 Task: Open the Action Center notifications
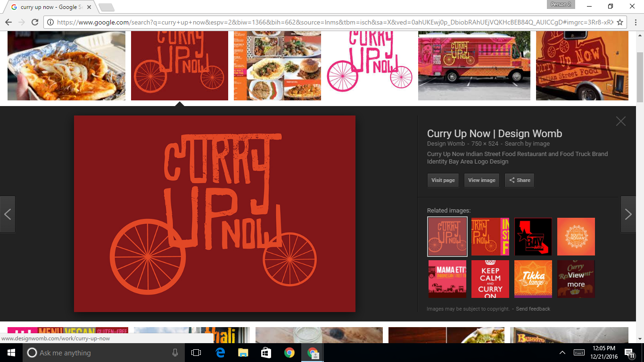coord(629,353)
